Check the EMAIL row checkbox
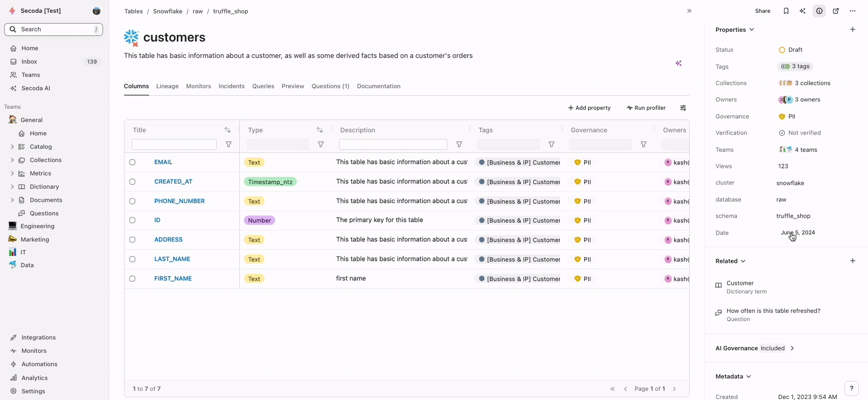This screenshot has width=868, height=400. [x=132, y=162]
